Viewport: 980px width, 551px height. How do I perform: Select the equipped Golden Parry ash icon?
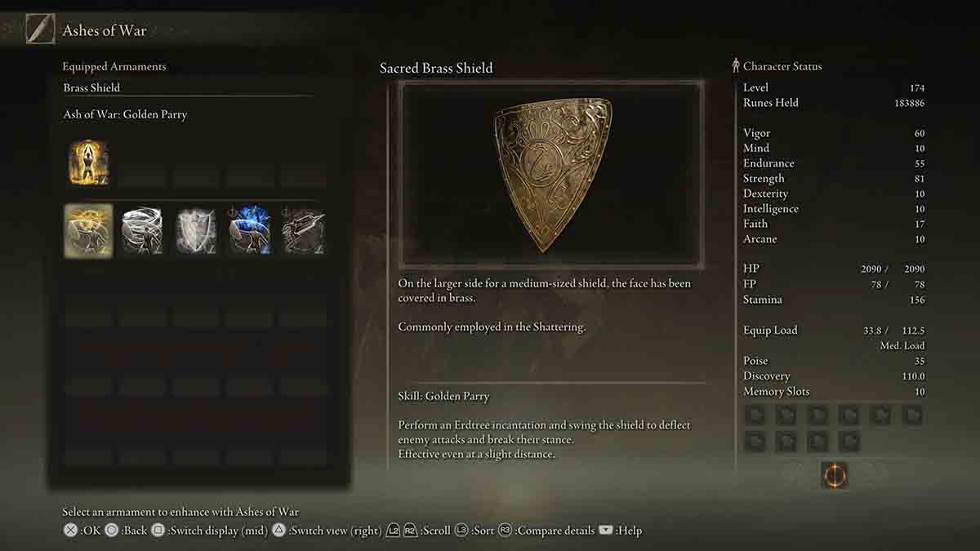click(x=89, y=162)
